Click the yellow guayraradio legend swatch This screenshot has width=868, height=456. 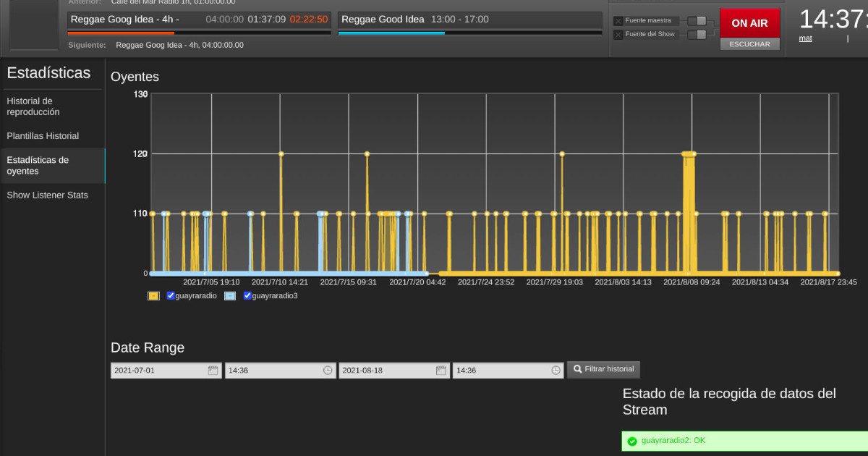click(x=153, y=295)
